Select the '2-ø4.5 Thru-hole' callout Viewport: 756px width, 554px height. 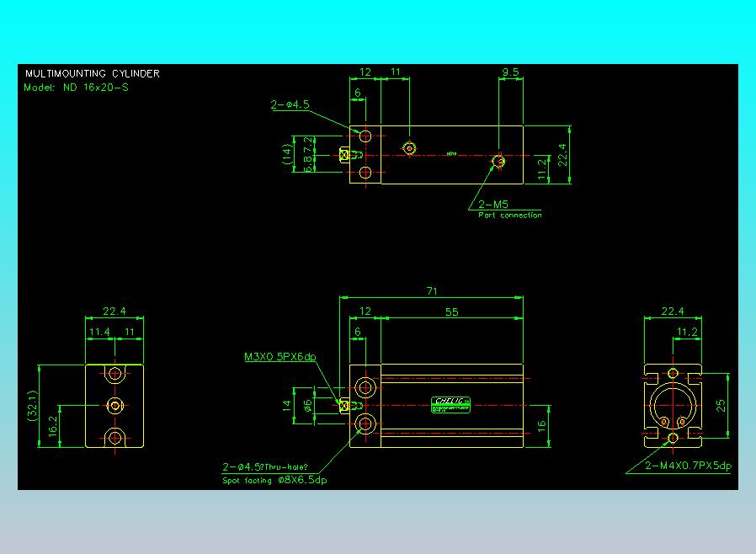(264, 466)
